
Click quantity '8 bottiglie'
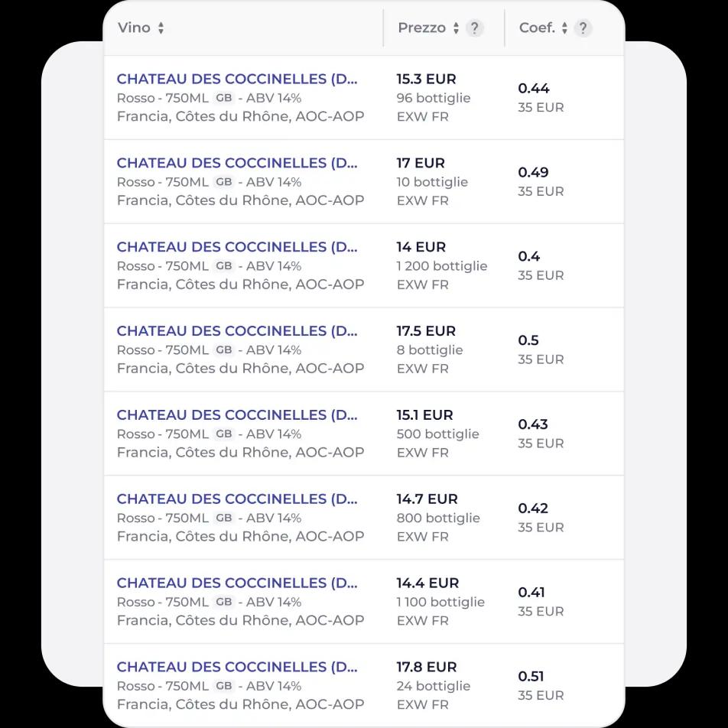coord(430,350)
